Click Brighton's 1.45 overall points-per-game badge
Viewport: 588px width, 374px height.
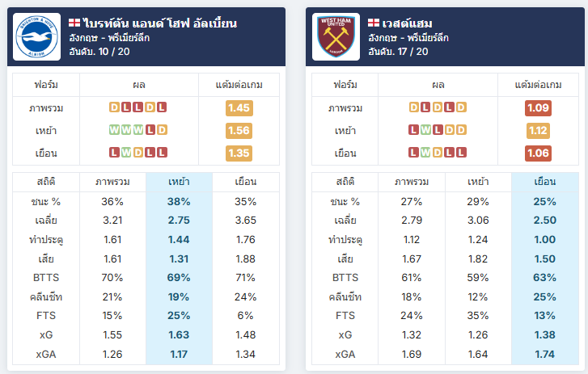239,108
